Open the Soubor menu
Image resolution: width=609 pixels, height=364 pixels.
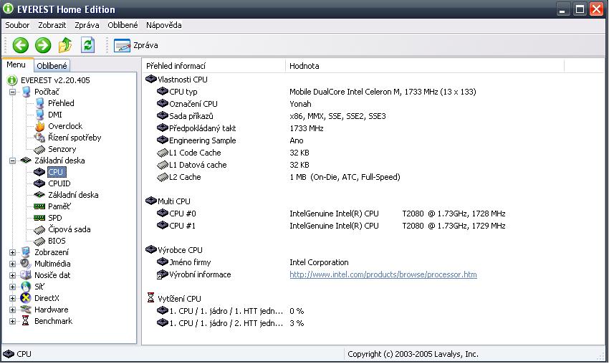click(17, 25)
